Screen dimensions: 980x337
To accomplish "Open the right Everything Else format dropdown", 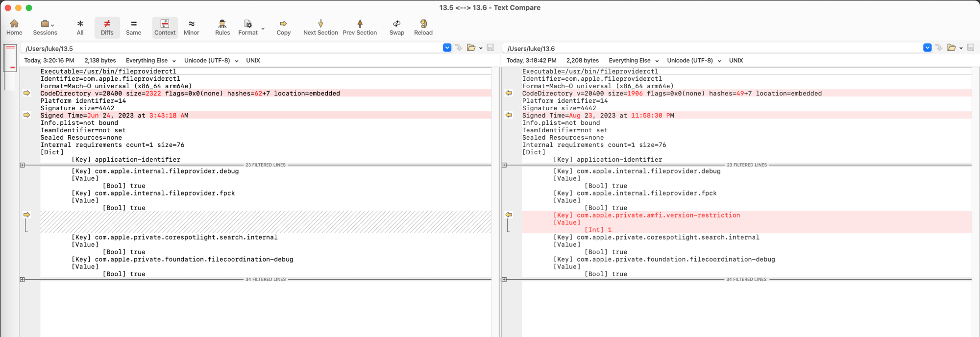I will pos(633,61).
